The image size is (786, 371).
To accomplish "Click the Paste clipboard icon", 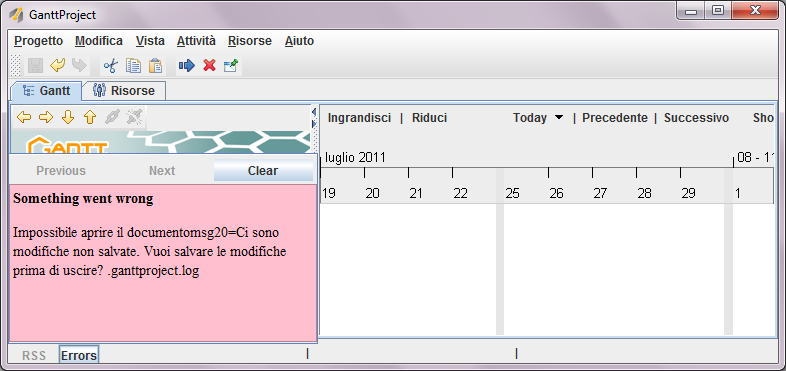I will point(156,66).
